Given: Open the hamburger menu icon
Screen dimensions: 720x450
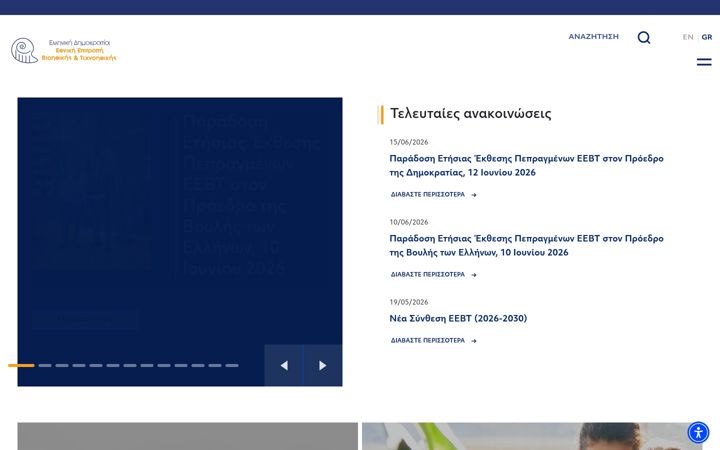Looking at the screenshot, I should [x=704, y=62].
